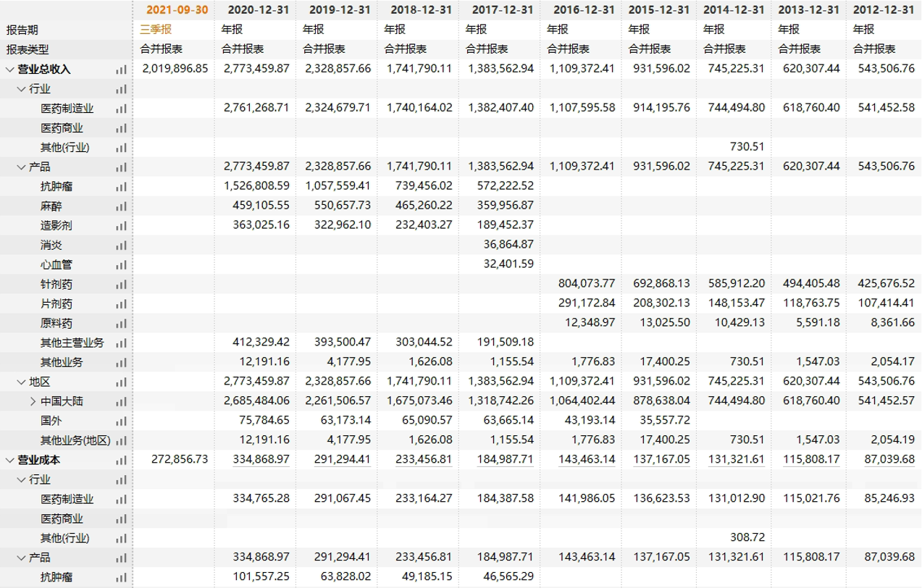Open the trend chart icon for 针剂药
The height and width of the screenshot is (588, 922).
(x=121, y=285)
